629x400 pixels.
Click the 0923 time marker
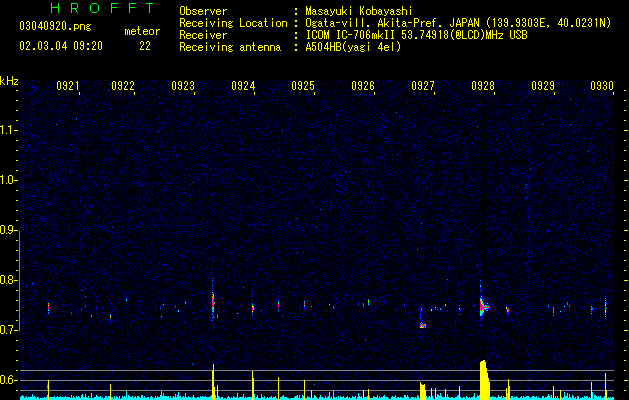click(183, 86)
